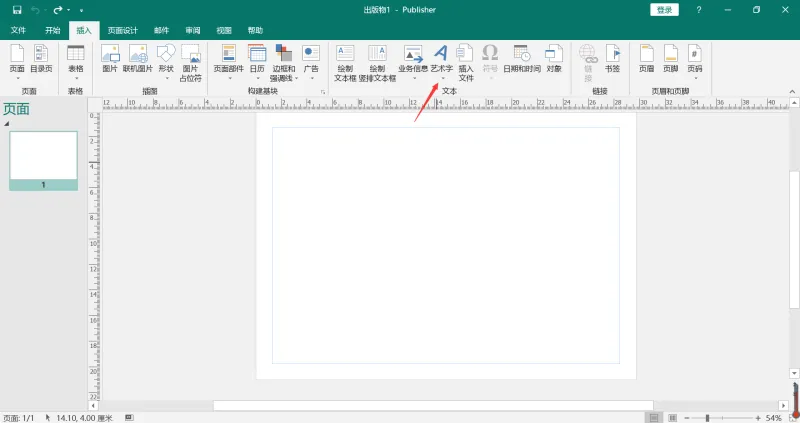Click the 联机图片 icon

138,59
